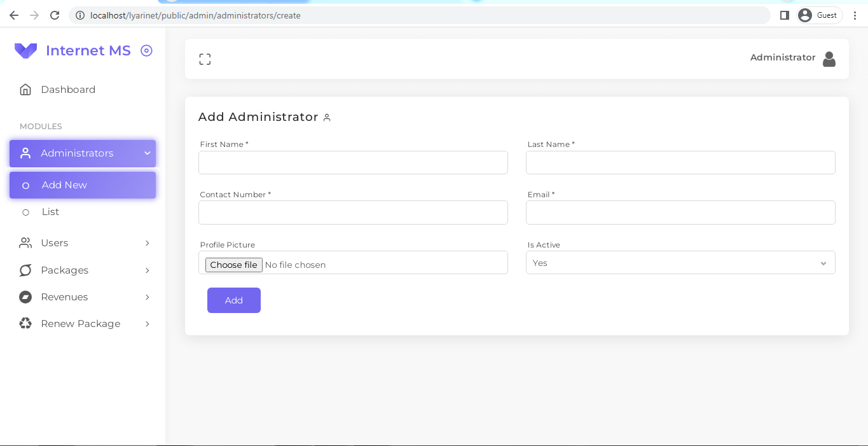Viewport: 868px width, 446px height.
Task: Click the Dashboard home icon
Action: pyautogui.click(x=25, y=89)
